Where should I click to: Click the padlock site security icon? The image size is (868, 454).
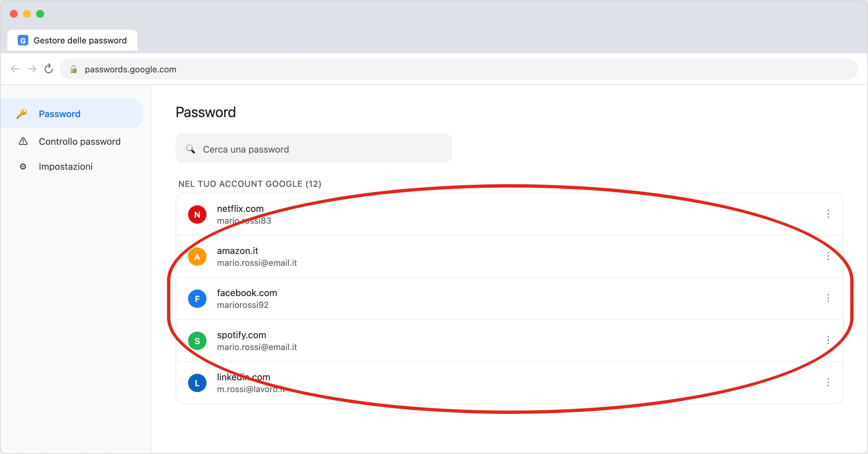click(x=73, y=69)
